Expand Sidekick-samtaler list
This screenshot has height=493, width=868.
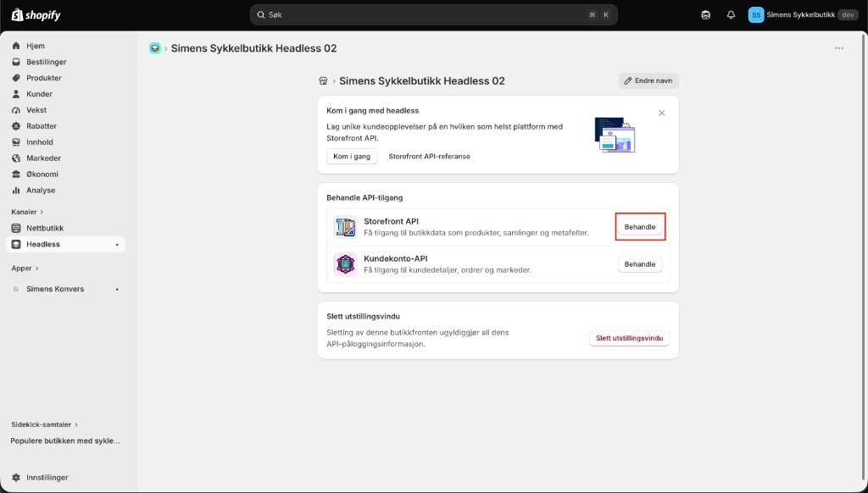pos(44,425)
